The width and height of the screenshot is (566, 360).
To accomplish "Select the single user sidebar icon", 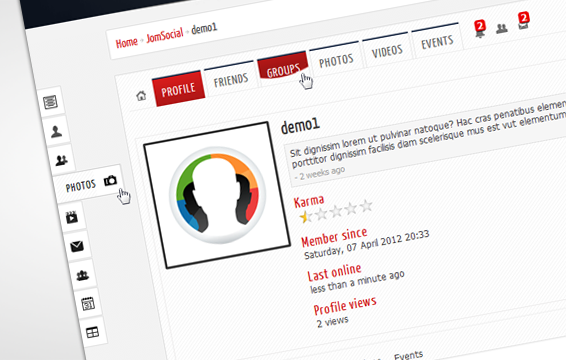I will pyautogui.click(x=56, y=131).
